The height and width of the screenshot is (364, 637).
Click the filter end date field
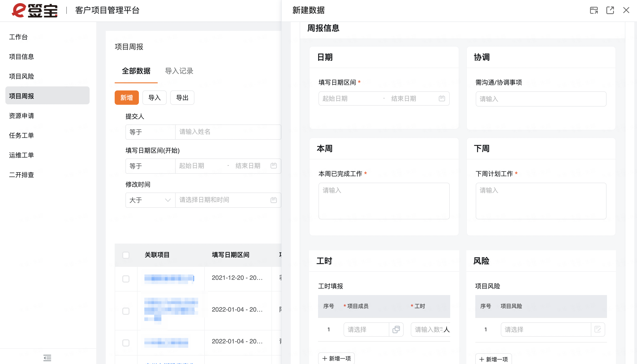click(x=250, y=166)
